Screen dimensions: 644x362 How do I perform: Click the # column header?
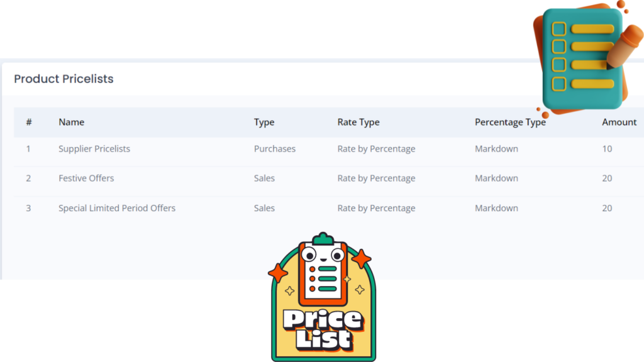(29, 122)
